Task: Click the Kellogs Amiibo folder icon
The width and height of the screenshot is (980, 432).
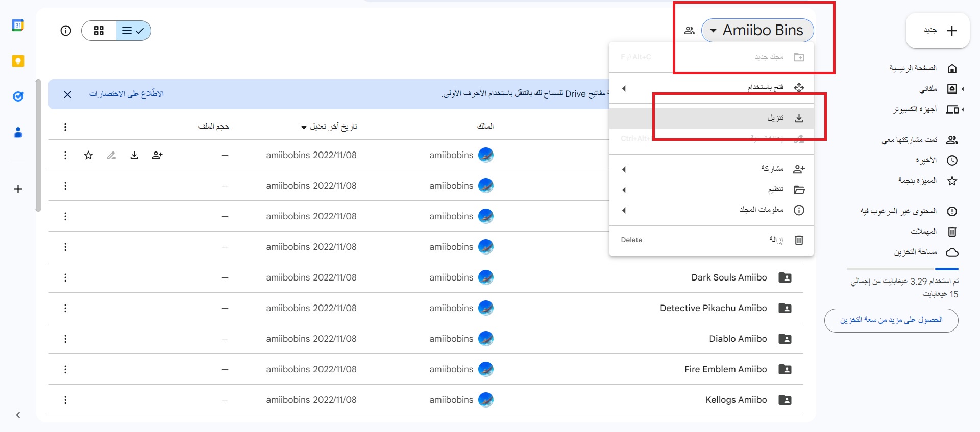Action: 785,400
